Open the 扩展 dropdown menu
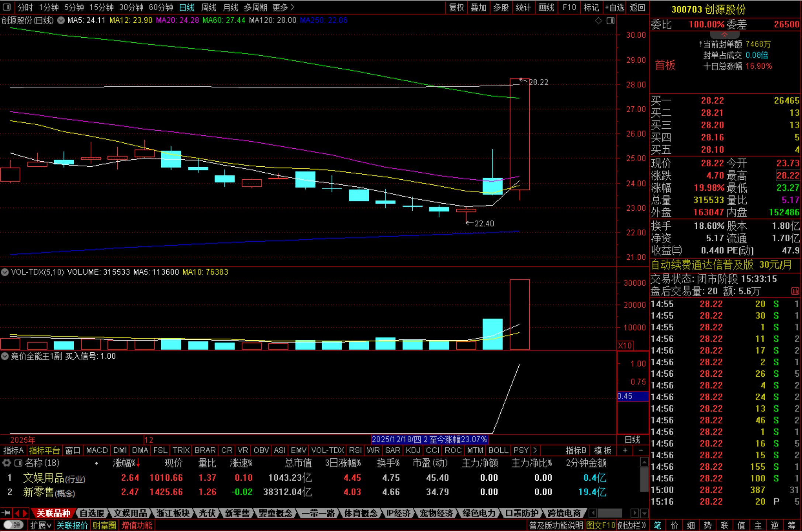Screen dimensions: 802x532 click(40, 525)
